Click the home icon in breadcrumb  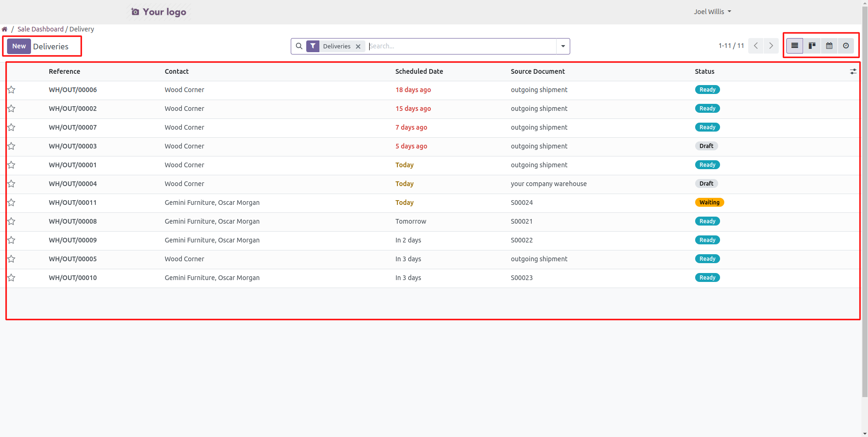[x=5, y=29]
